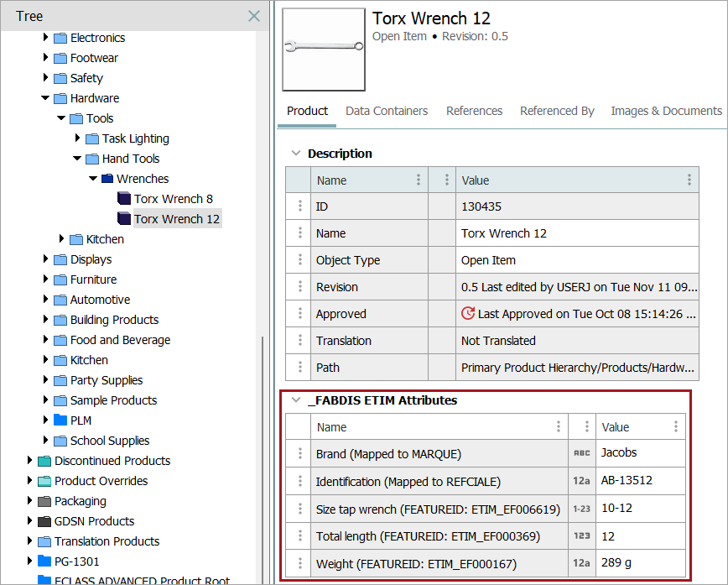
Task: Open the row menu for the Brand attribute
Action: pyautogui.click(x=300, y=453)
